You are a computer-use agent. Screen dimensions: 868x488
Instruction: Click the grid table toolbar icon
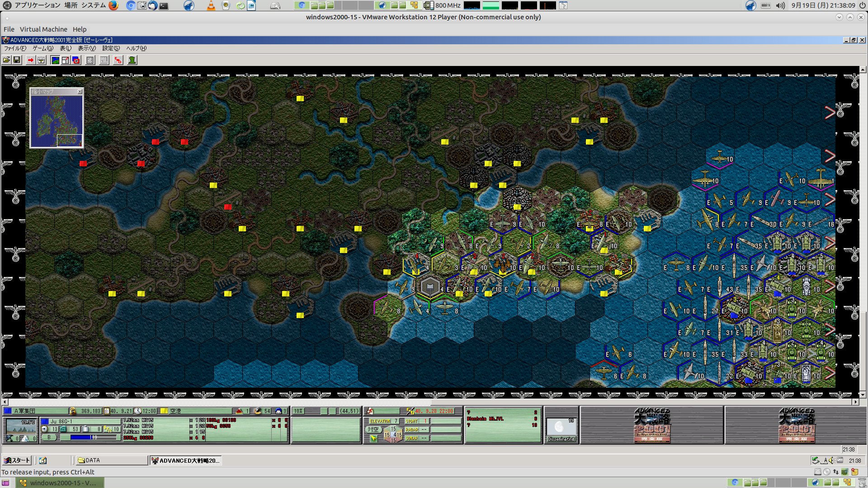(90, 60)
